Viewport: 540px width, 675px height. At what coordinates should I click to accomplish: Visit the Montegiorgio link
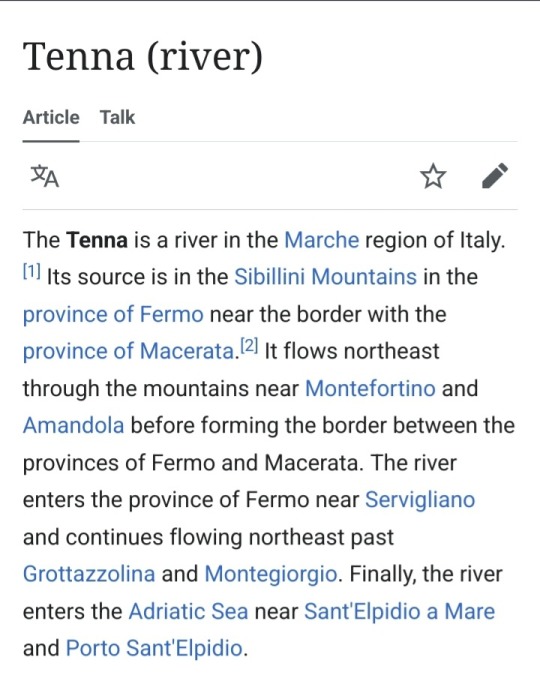click(271, 574)
